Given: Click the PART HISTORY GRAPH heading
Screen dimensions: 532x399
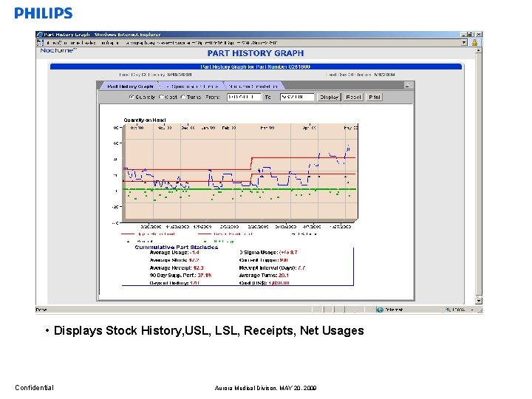Looking at the screenshot, I should tap(256, 53).
